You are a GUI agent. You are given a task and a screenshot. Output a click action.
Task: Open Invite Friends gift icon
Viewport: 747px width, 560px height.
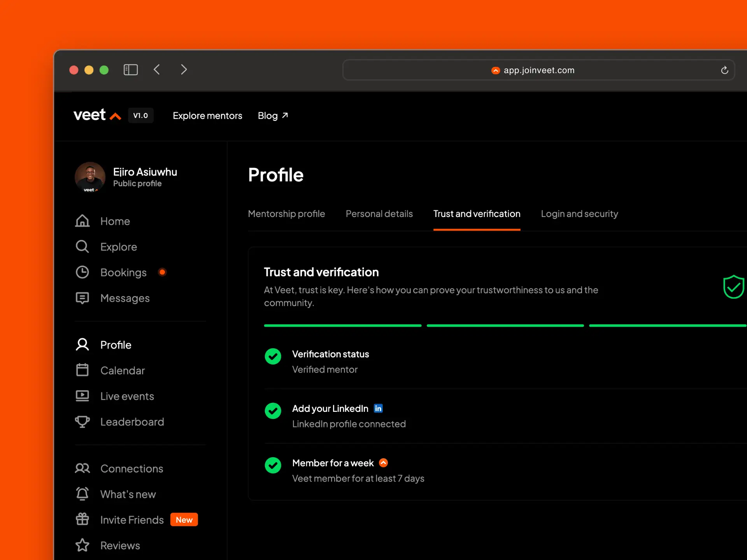82,520
